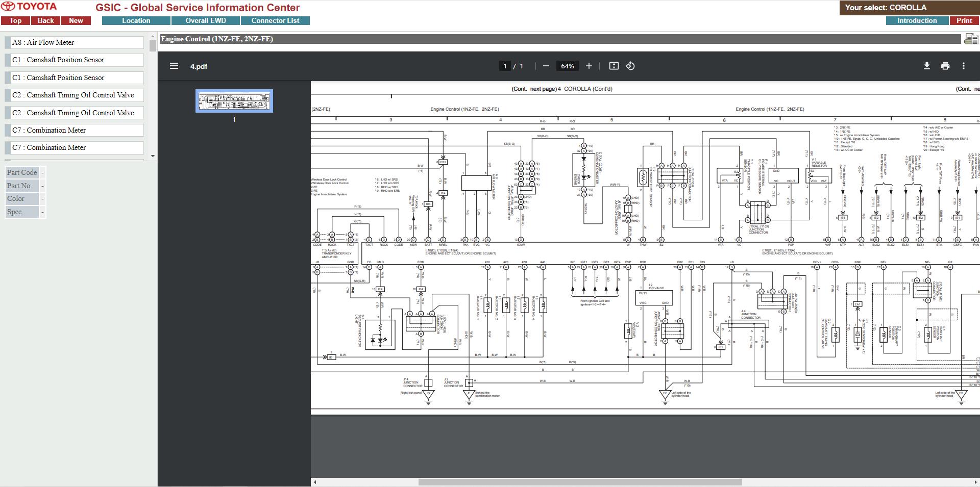This screenshot has width=980, height=487.
Task: Open PDF viewer more actions menu
Action: coord(964,66)
